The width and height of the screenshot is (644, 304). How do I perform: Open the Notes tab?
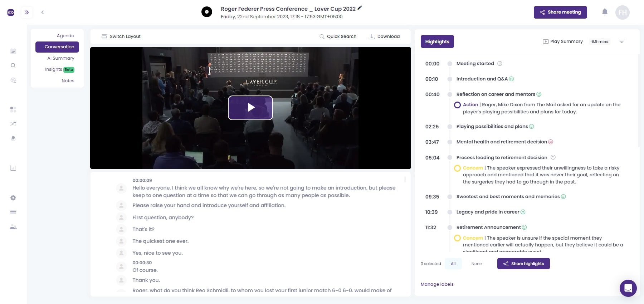[x=68, y=81]
